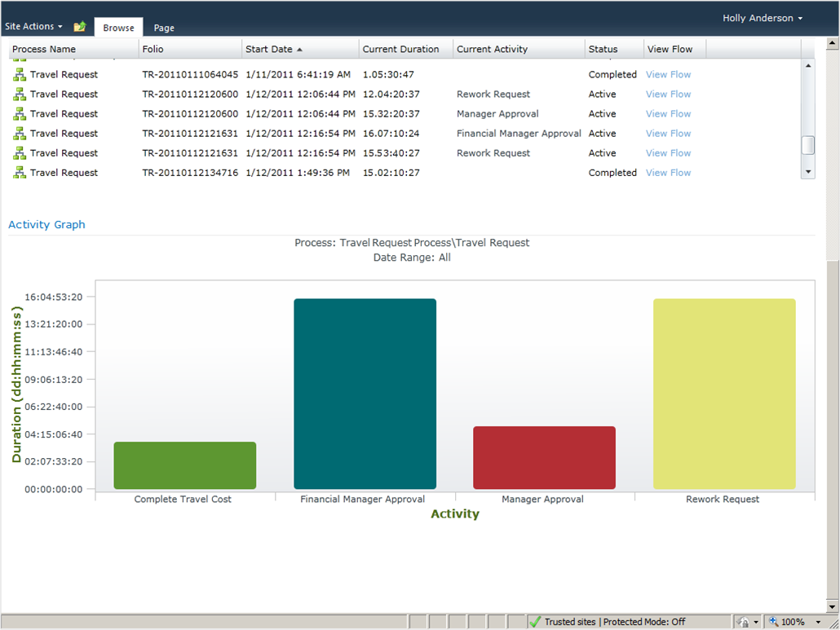This screenshot has height=630, width=840.
Task: Expand the Holly Anderson user menu
Action: pyautogui.click(x=763, y=18)
